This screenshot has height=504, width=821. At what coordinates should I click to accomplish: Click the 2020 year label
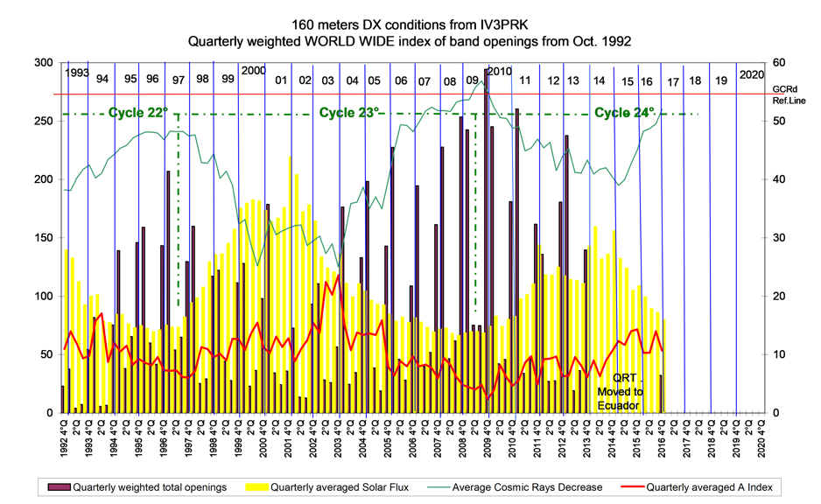pos(751,74)
